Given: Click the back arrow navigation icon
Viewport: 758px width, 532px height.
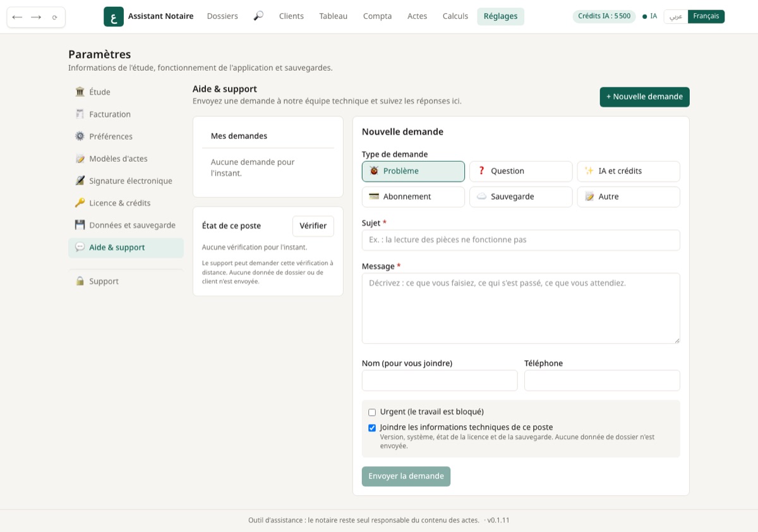Looking at the screenshot, I should (x=17, y=17).
